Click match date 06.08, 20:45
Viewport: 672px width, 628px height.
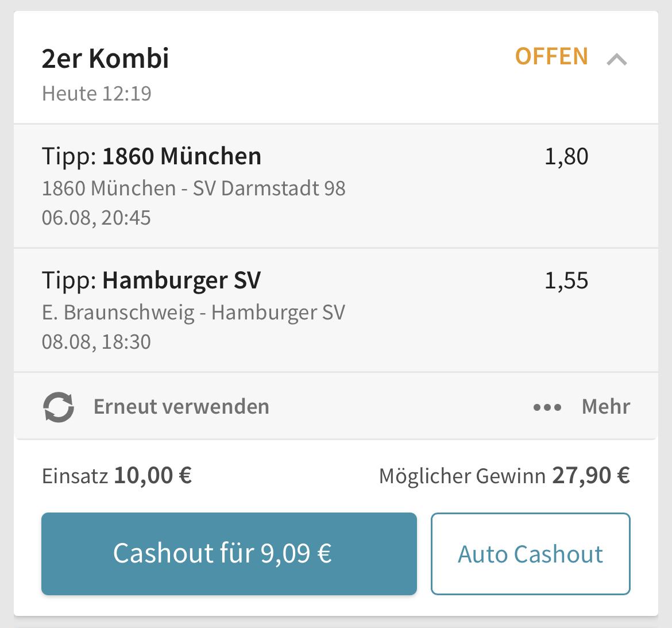[x=96, y=218]
